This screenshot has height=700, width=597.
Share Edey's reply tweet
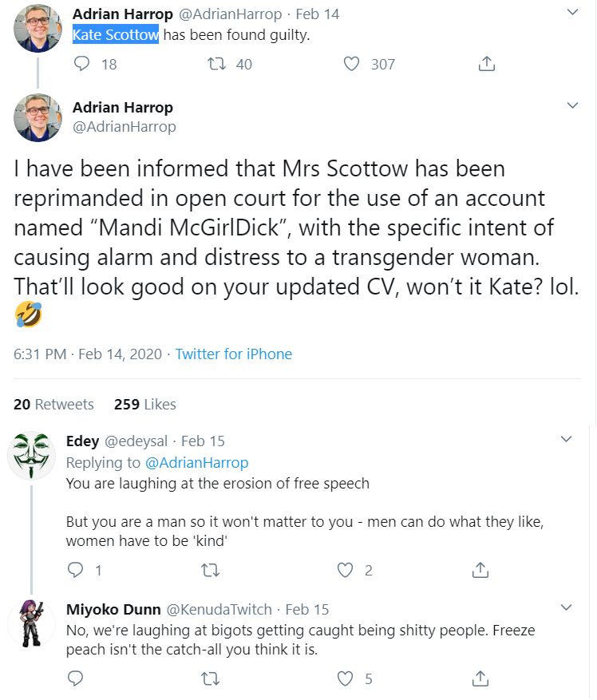pyautogui.click(x=480, y=570)
